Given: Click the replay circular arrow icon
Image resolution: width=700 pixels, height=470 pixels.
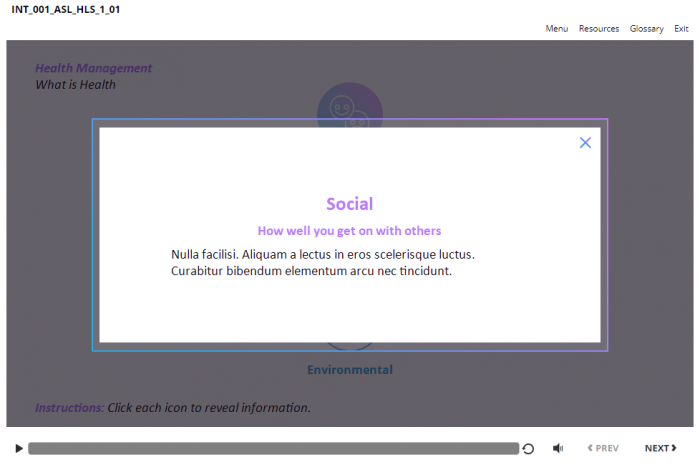Looking at the screenshot, I should [x=528, y=449].
